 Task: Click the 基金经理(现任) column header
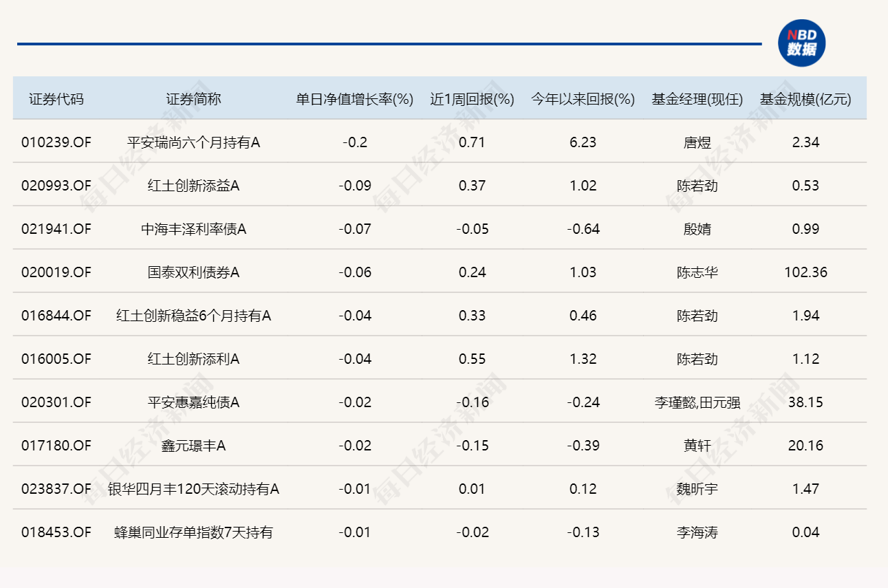pyautogui.click(x=697, y=99)
